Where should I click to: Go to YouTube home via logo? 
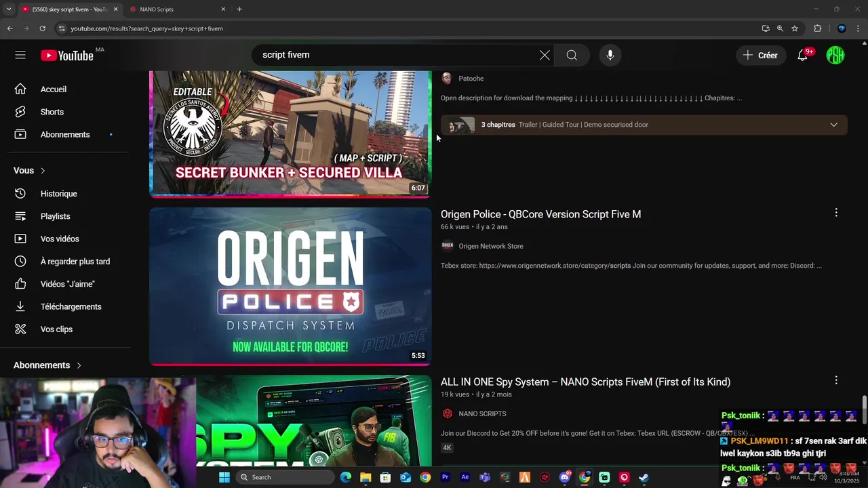(66, 56)
